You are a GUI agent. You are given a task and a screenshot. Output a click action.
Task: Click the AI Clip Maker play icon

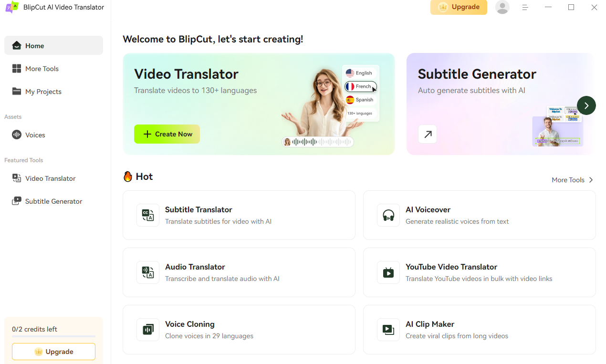point(388,330)
